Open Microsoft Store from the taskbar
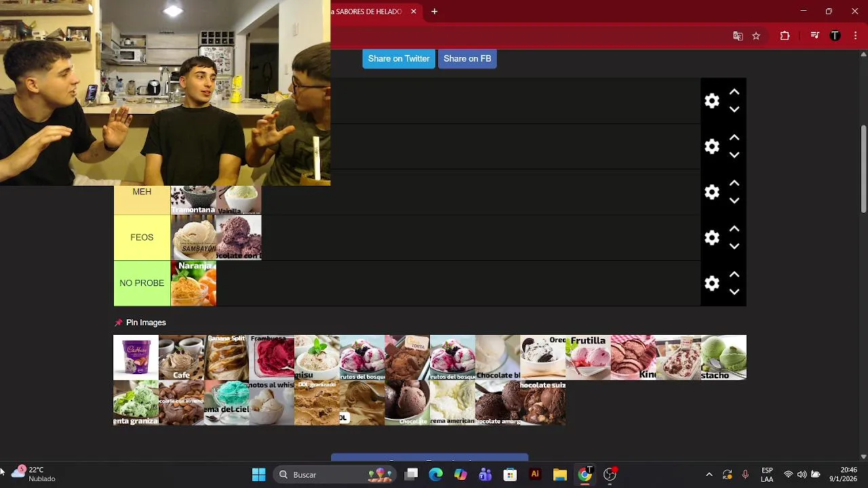Image resolution: width=868 pixels, height=488 pixels. pos(510,474)
